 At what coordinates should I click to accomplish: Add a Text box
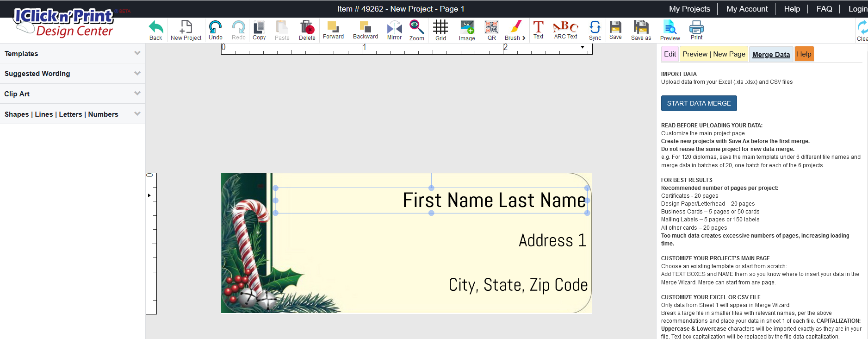pos(539,30)
